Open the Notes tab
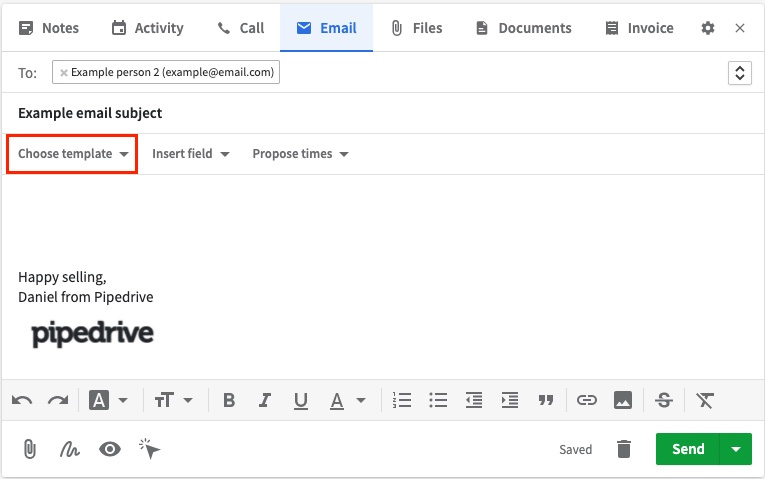This screenshot has height=479, width=765. point(48,28)
